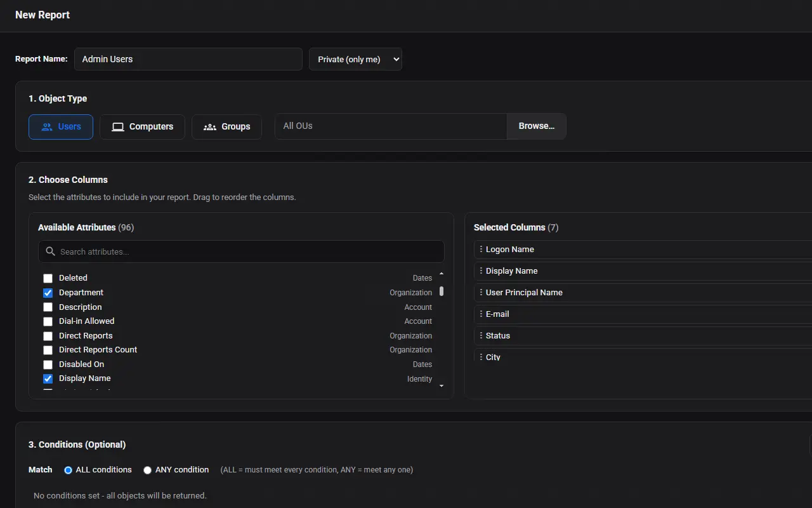The image size is (812, 508).
Task: Uncheck the Department attribute checkbox
Action: point(48,293)
